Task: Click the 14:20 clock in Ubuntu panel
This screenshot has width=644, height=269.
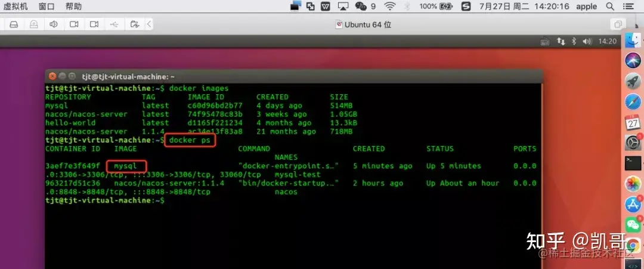Action: pyautogui.click(x=608, y=41)
